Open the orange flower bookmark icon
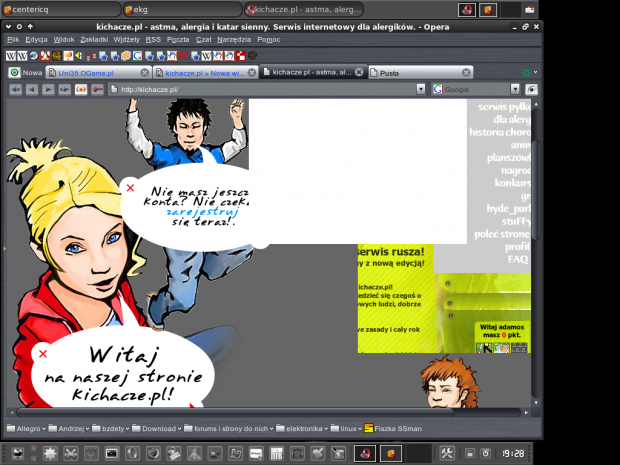Image resolution: width=620 pixels, height=465 pixels. [126, 56]
